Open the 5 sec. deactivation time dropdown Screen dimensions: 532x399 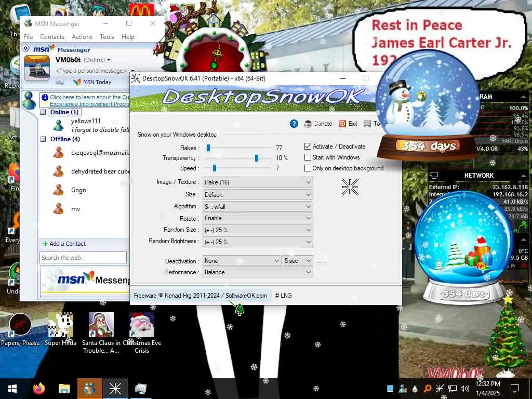tap(298, 261)
